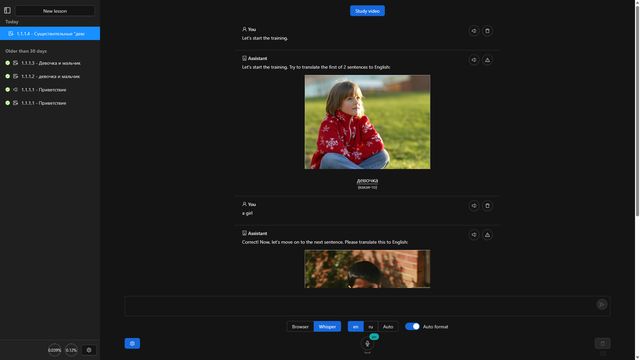
Task: Play audio of "Let's start the training." message
Action: click(473, 31)
